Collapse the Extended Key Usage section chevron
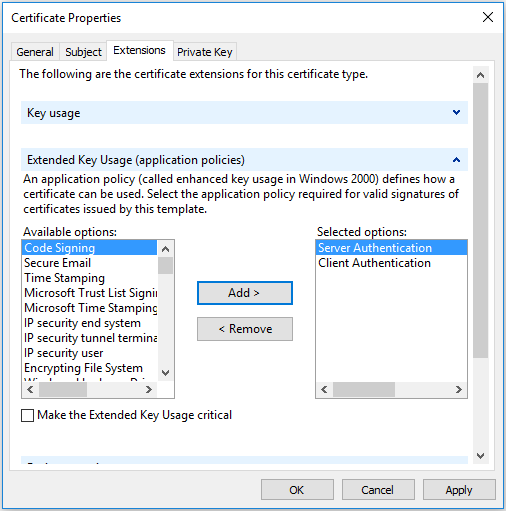This screenshot has width=506, height=511. point(456,160)
